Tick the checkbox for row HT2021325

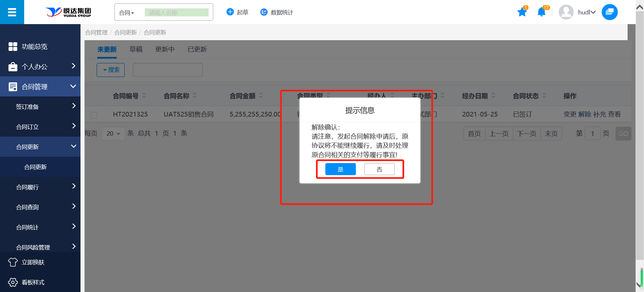tap(94, 115)
